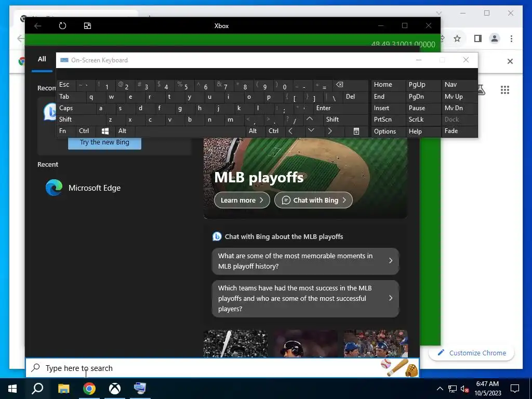532x399 pixels.
Task: Click taskbar clock 6:47 AM
Action: click(487, 389)
